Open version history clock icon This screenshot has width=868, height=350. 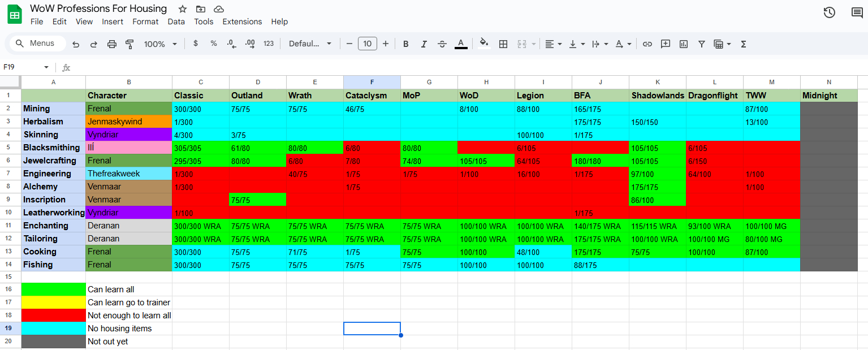tap(829, 12)
